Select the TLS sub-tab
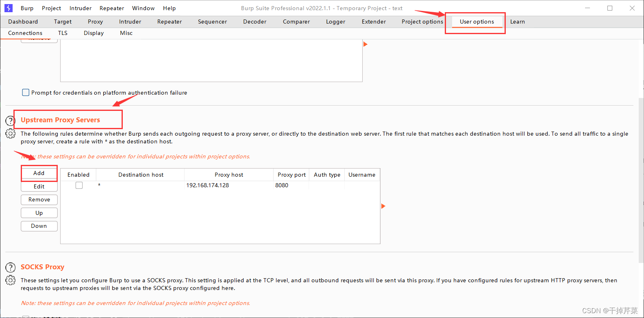This screenshot has width=644, height=318. pos(63,33)
